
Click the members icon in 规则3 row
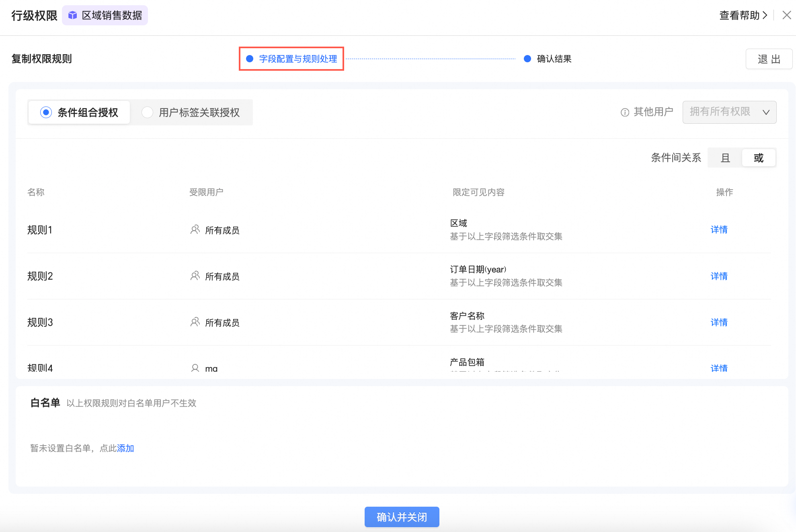pos(195,322)
